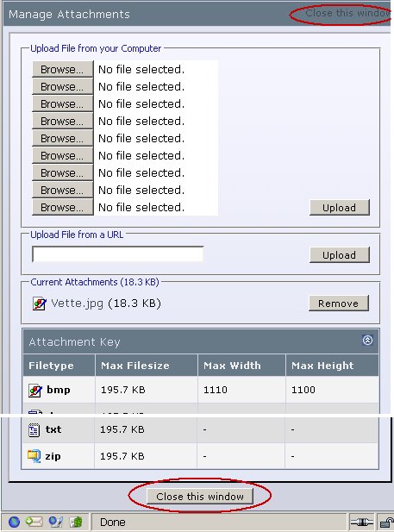Upload the file from URL
The width and height of the screenshot is (394, 532).
340,255
